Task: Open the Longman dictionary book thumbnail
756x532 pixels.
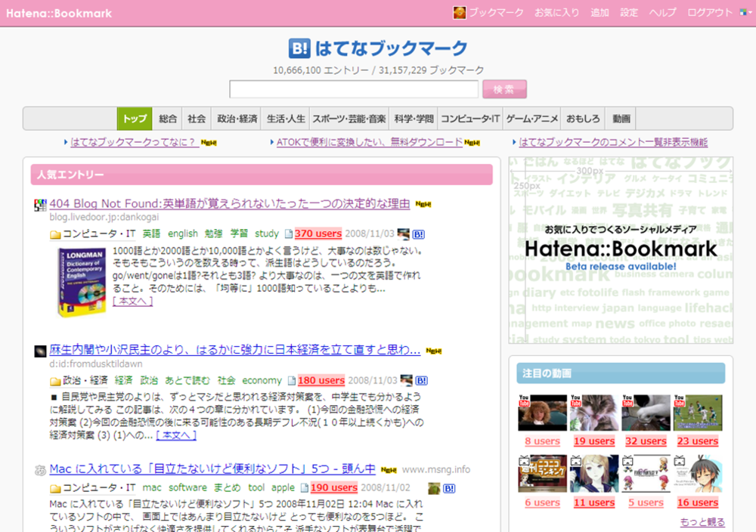Action: pos(82,282)
